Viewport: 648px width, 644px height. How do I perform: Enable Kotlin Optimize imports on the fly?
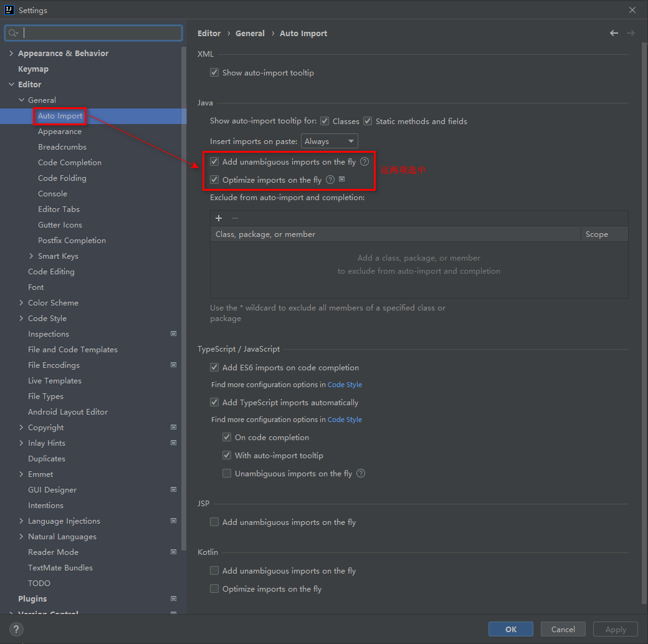[x=214, y=589]
